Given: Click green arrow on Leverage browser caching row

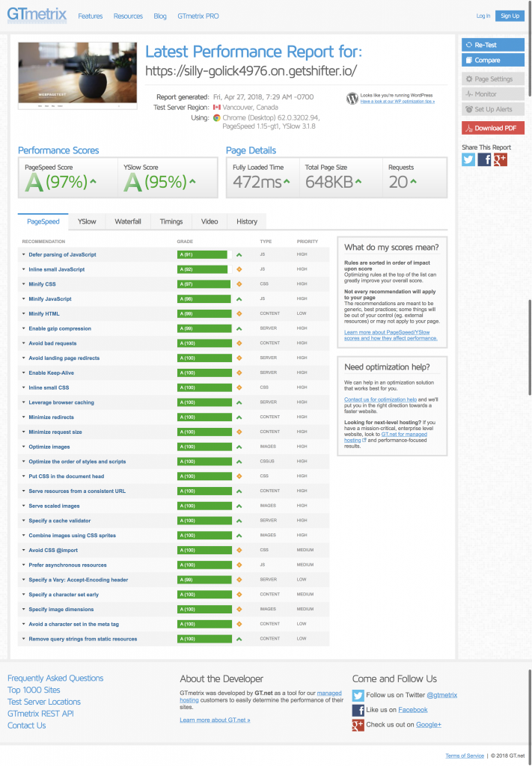Looking at the screenshot, I should 239,402.
